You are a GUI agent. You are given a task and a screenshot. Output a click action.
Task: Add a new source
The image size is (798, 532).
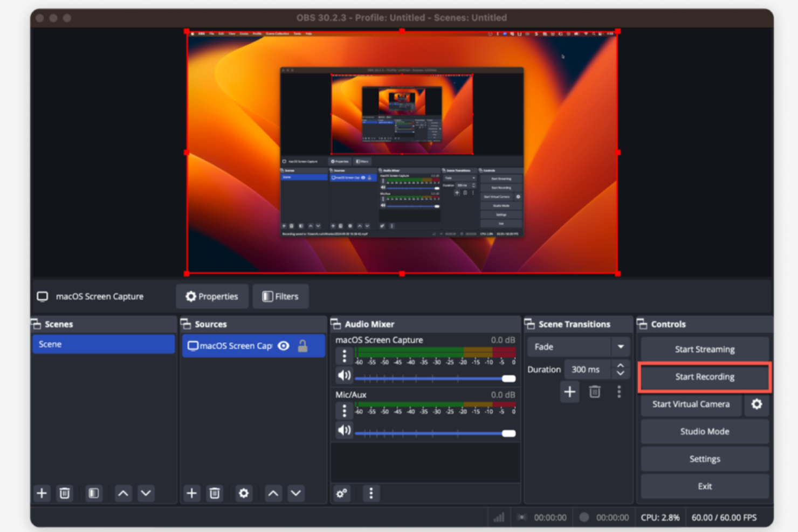pyautogui.click(x=191, y=493)
